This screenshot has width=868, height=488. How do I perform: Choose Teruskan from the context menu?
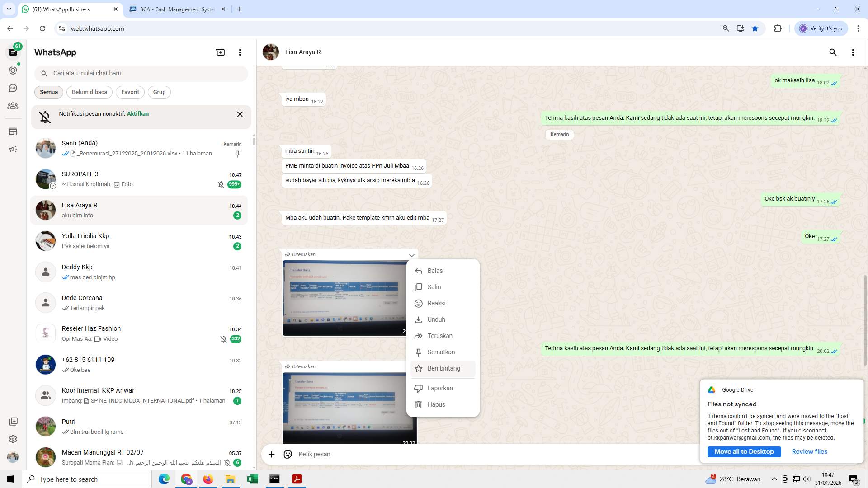440,336
